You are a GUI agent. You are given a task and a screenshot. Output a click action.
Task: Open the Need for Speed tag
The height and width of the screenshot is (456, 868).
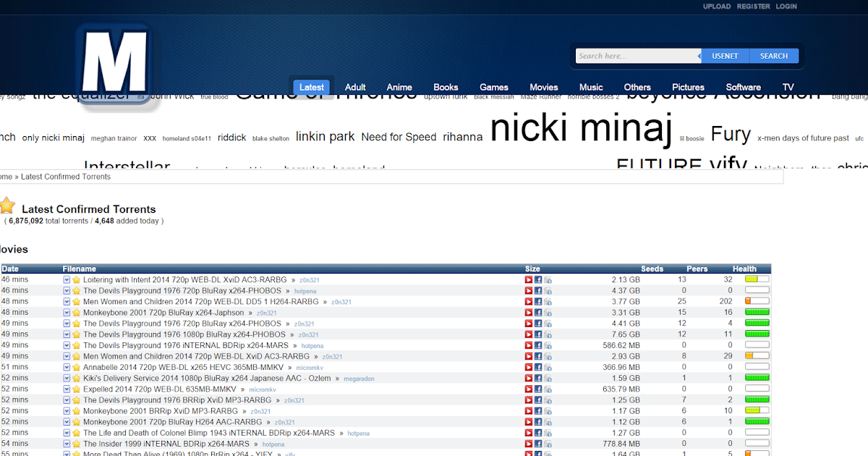[x=399, y=137]
